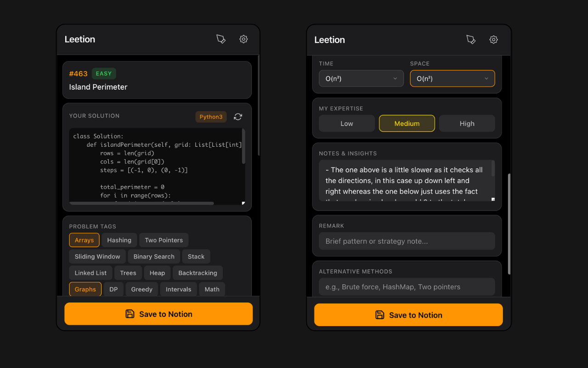Click the horizontal scrollbar under the solution code

(141, 203)
